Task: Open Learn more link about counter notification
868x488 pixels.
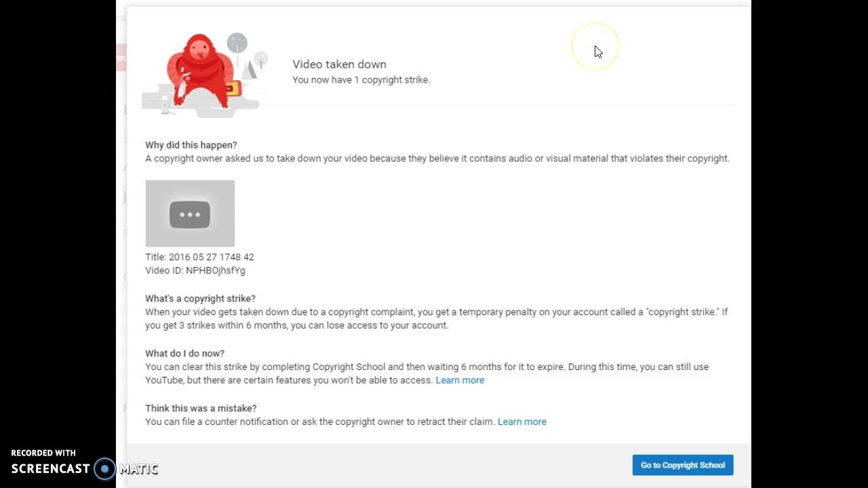Action: point(521,422)
